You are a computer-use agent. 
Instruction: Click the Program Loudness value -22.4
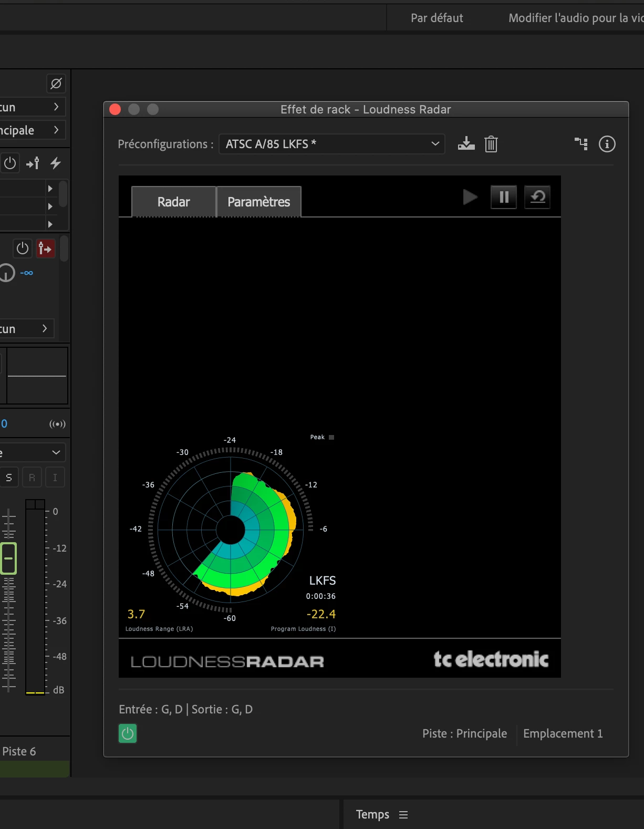(x=321, y=614)
